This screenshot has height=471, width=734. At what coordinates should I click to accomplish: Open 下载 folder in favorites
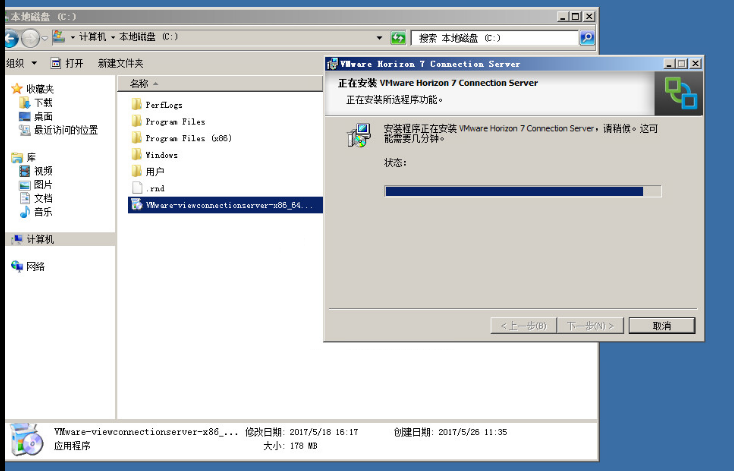pos(43,103)
